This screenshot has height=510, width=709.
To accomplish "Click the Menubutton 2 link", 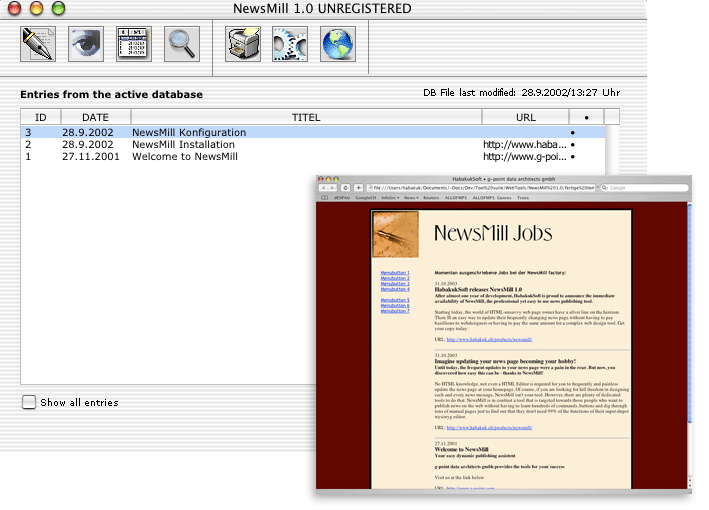I will pyautogui.click(x=395, y=278).
